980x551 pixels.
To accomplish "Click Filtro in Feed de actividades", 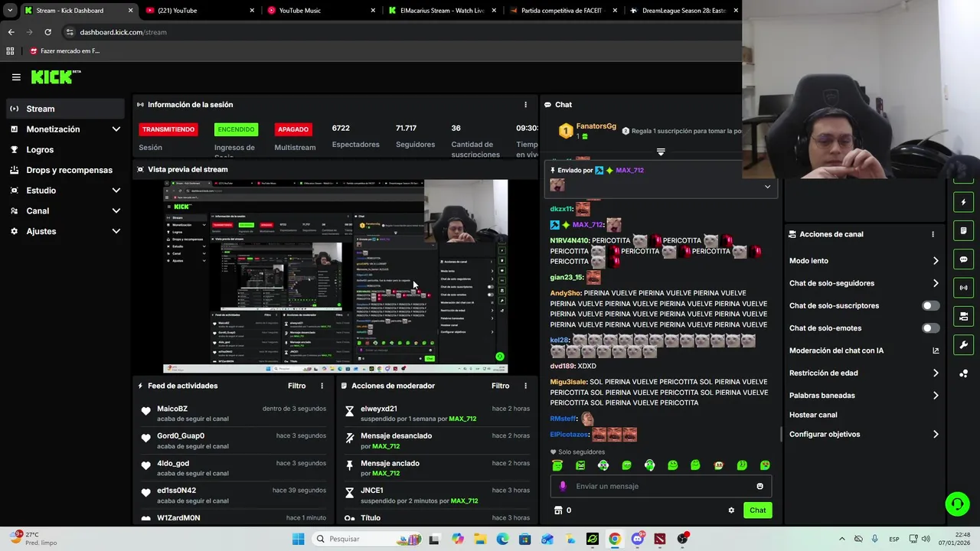I will [296, 386].
